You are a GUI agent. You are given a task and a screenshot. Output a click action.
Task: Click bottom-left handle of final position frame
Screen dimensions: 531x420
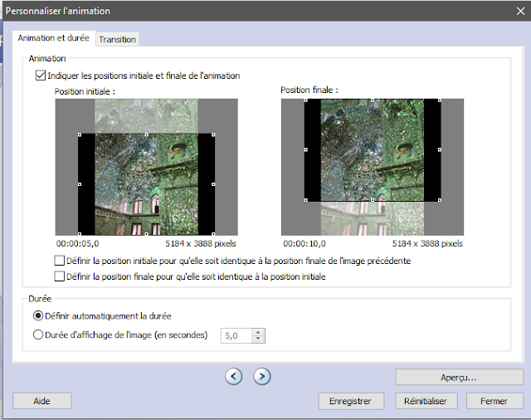tap(306, 200)
